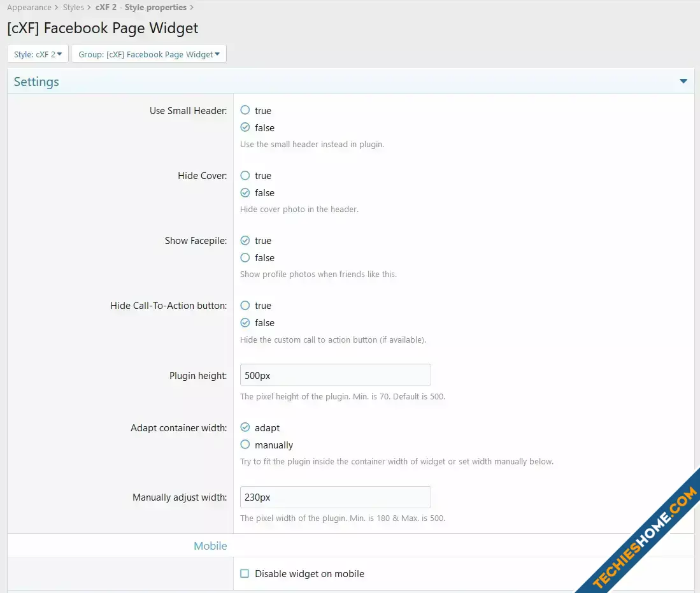The height and width of the screenshot is (593, 700).
Task: Select true for Use Small Header
Action: (245, 110)
